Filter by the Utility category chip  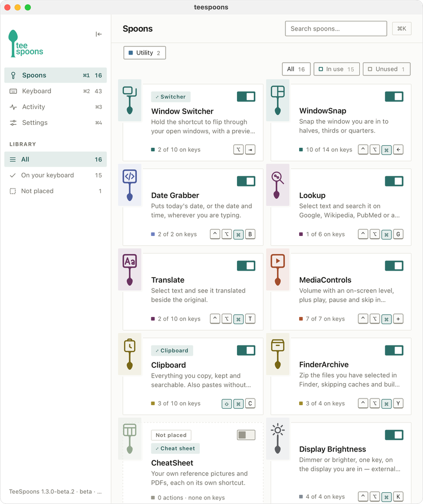(145, 52)
